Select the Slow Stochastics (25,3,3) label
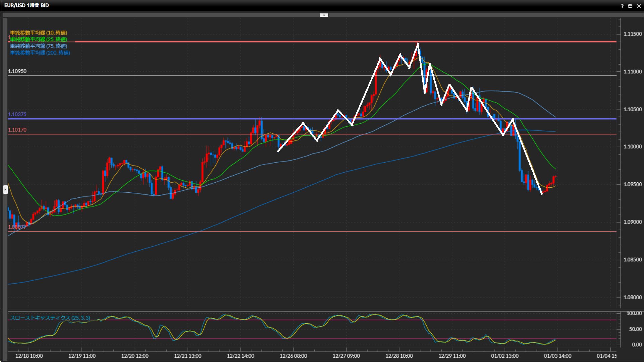644x362 pixels. click(x=50, y=318)
